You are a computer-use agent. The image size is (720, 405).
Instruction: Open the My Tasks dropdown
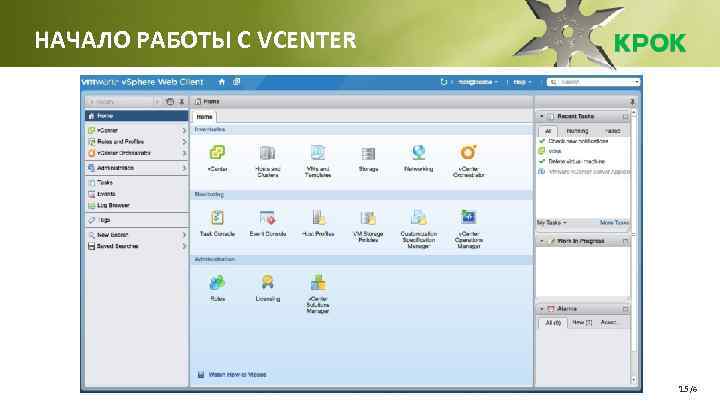(x=551, y=223)
